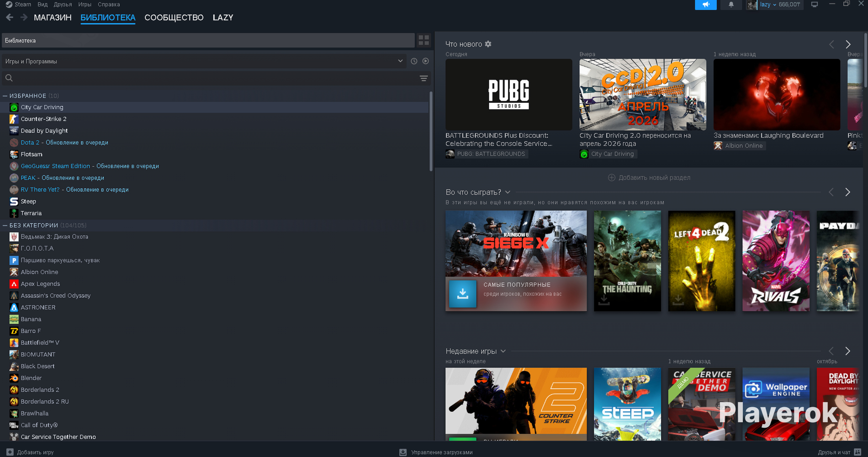This screenshot has height=457, width=868.
Task: Open the Left 4 Dead 2 card
Action: point(702,261)
